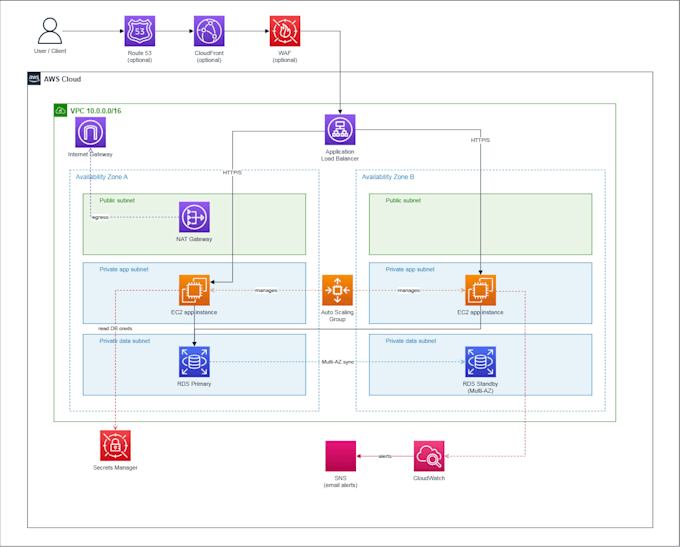Image resolution: width=680 pixels, height=547 pixels.
Task: Click the 'Secrets Manager' caption
Action: click(115, 468)
